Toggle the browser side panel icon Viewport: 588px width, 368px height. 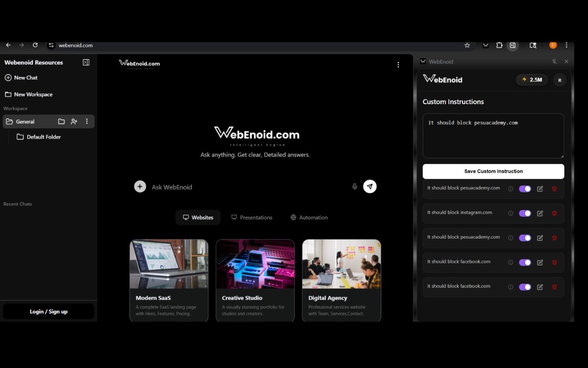click(x=513, y=45)
